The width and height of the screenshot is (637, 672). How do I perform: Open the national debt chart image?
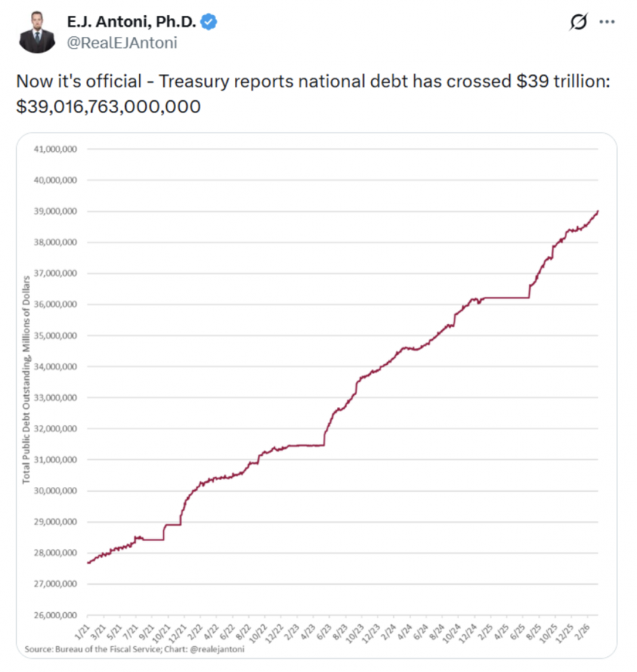317,394
